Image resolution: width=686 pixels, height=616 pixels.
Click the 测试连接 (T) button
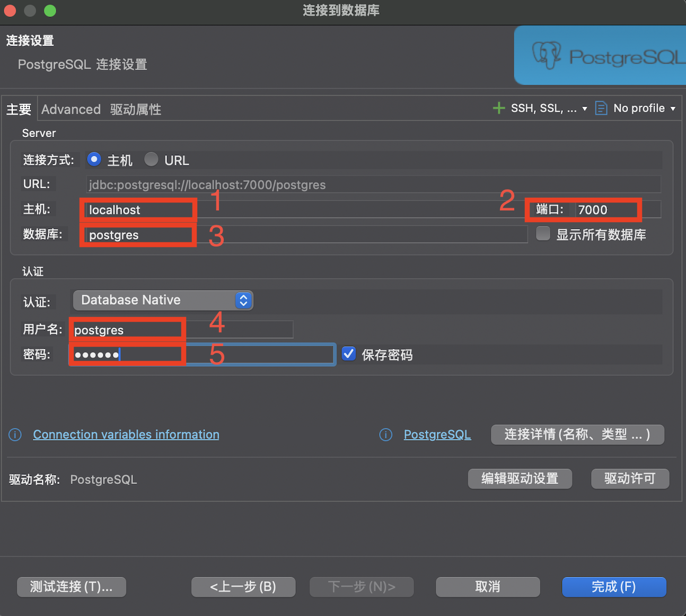(72, 587)
